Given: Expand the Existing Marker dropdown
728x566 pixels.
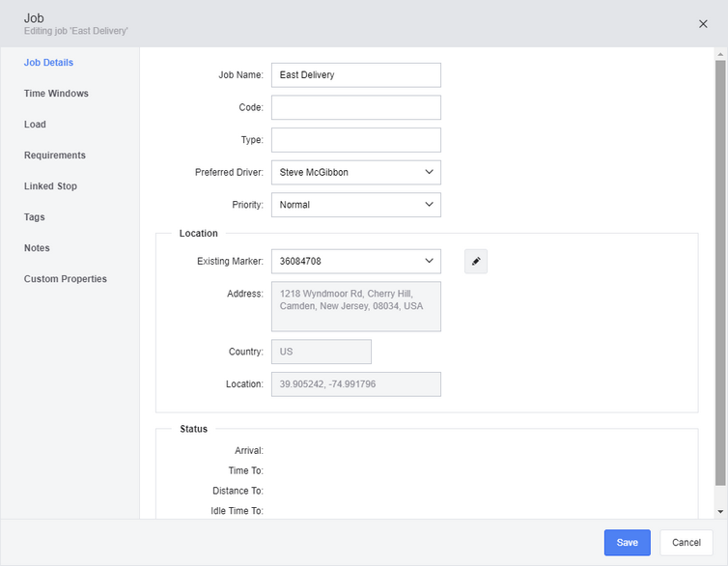Looking at the screenshot, I should pyautogui.click(x=356, y=262).
